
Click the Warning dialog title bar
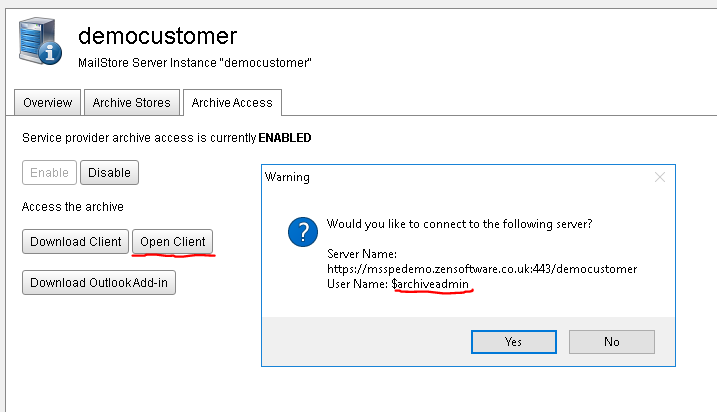[457, 177]
